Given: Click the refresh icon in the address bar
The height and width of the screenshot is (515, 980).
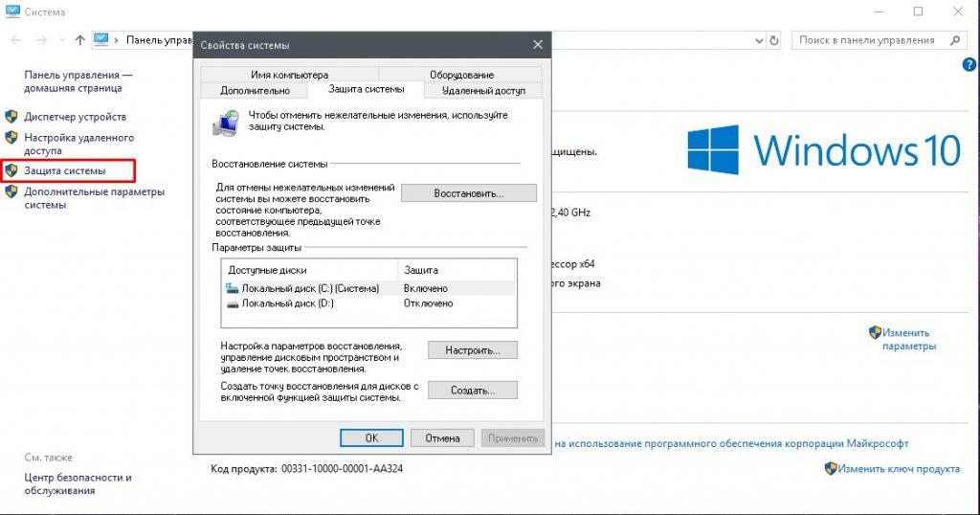Looking at the screenshot, I should point(773,40).
